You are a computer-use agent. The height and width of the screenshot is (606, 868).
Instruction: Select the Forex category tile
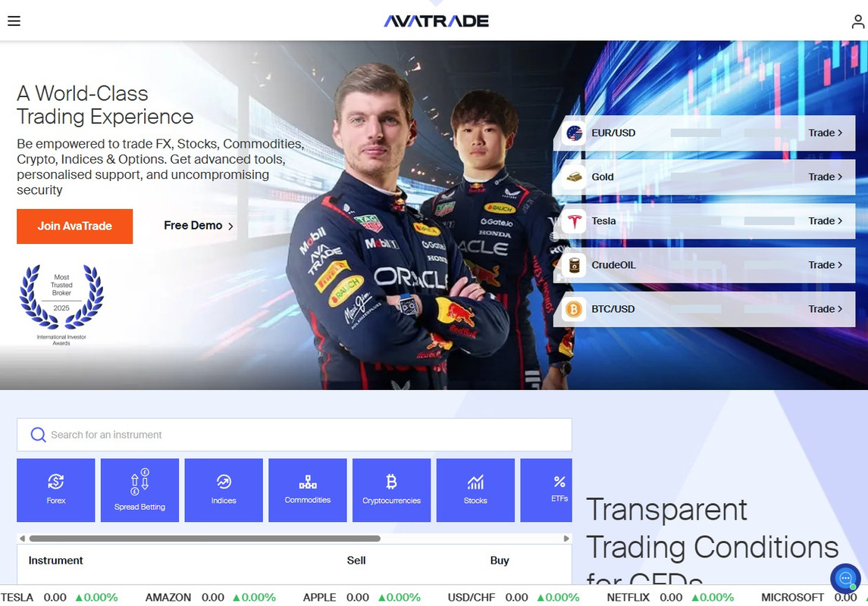[x=56, y=490]
